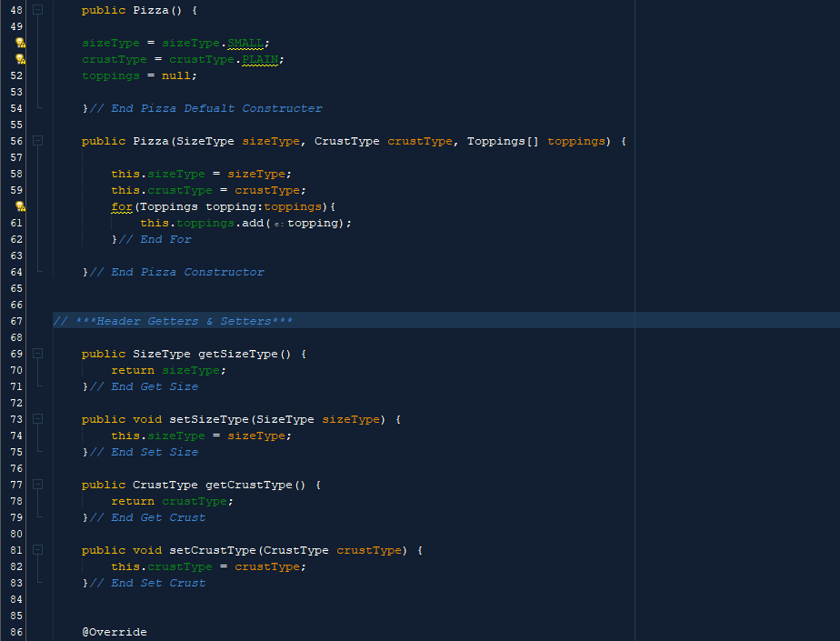This screenshot has height=641, width=840.
Task: Click the '// End Get Size' comment
Action: [x=144, y=387]
